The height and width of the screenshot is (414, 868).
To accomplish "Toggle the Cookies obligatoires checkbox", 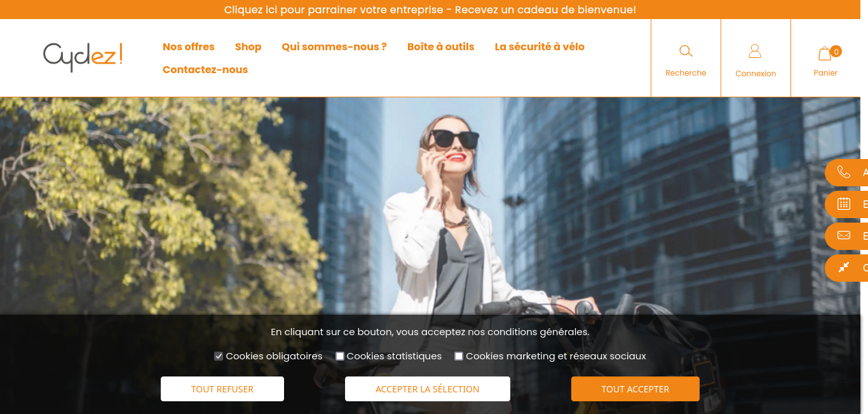I will pos(219,356).
